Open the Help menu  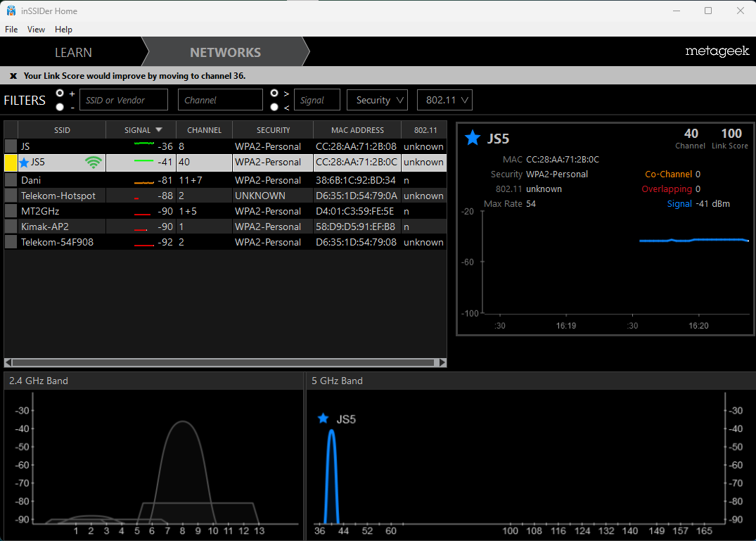(x=63, y=30)
